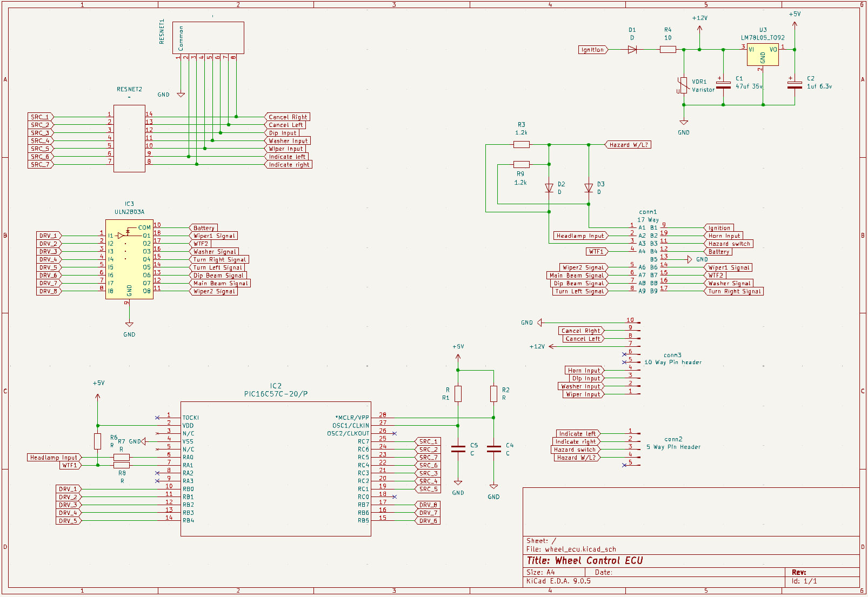Select the Ignition label left of D1

592,50
